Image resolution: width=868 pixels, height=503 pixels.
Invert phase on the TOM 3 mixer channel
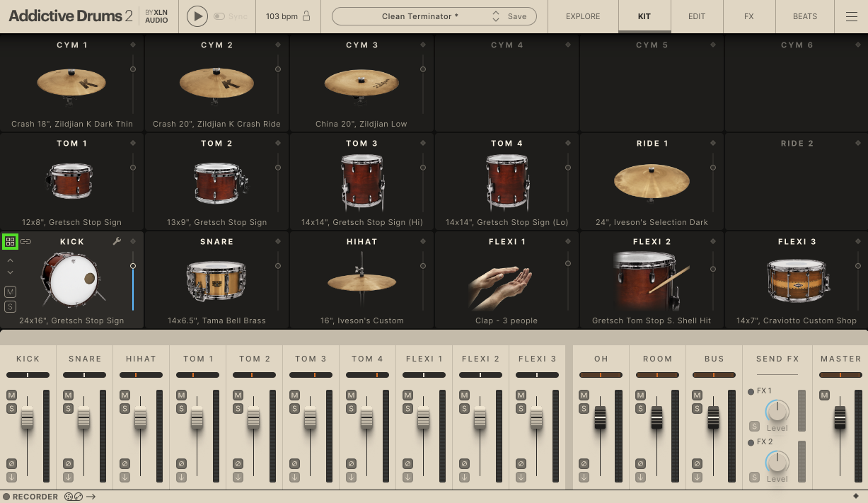(294, 464)
